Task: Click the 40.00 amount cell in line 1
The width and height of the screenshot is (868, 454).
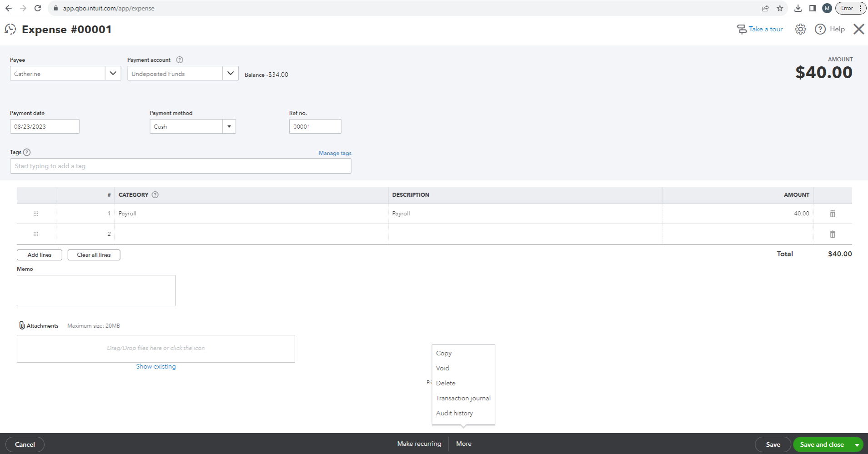Action: point(738,214)
